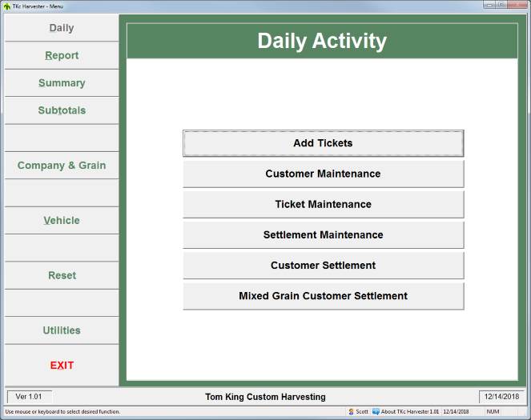Viewport: 531px width, 420px height.
Task: Open the Report menu section
Action: [62, 55]
